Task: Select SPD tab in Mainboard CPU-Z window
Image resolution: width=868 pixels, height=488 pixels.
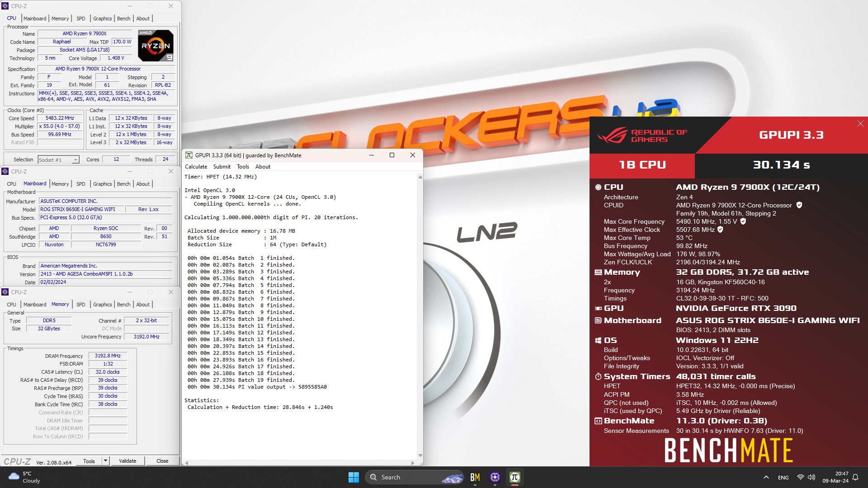Action: [x=81, y=184]
